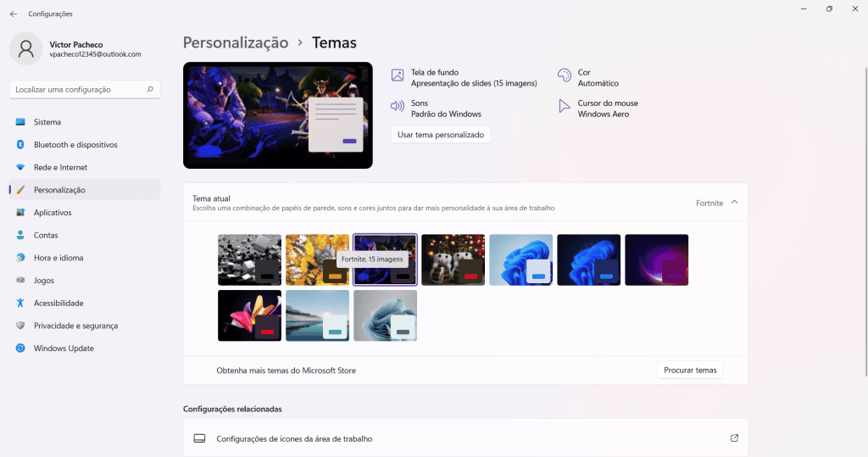Select the Windows light bloom theme
Viewport: 868px width, 457px height.
click(521, 259)
